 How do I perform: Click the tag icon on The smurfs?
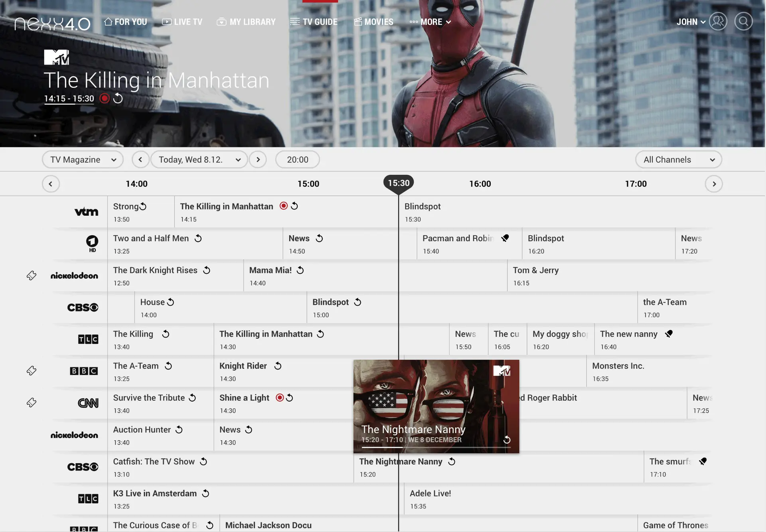click(x=703, y=461)
